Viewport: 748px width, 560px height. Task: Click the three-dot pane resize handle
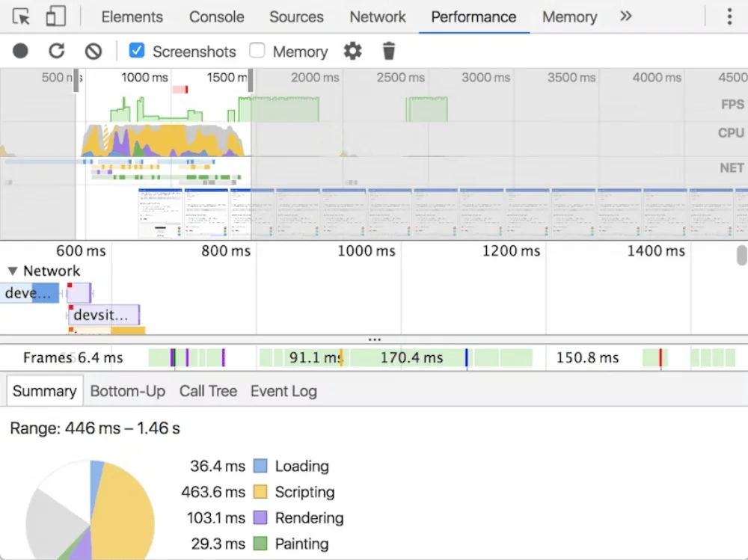point(374,339)
